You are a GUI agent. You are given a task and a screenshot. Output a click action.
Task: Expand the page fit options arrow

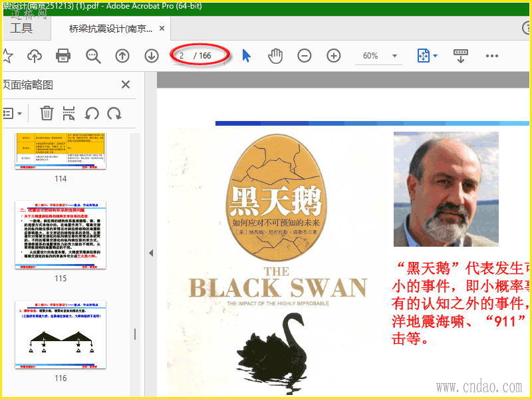point(436,56)
